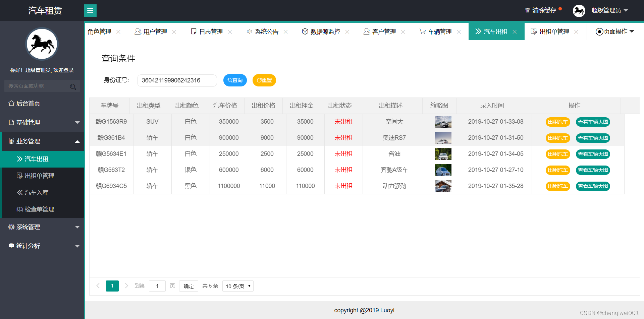Close the 角色管理 tab

(118, 32)
